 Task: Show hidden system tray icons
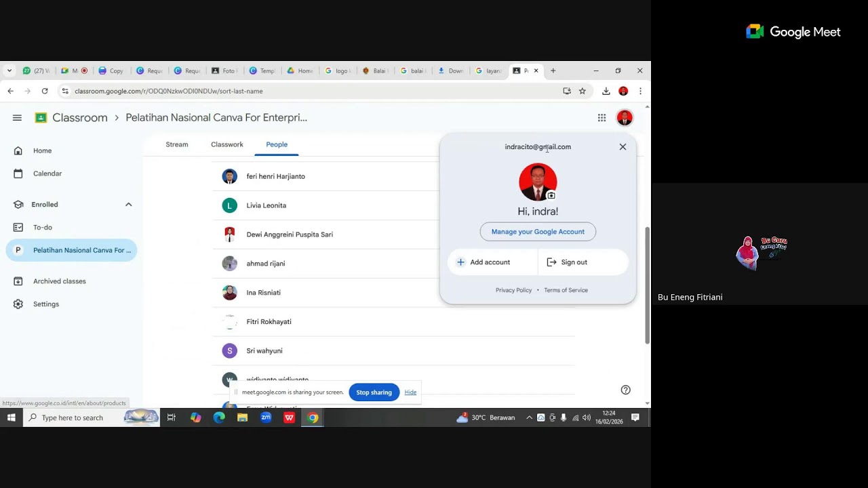coord(529,418)
